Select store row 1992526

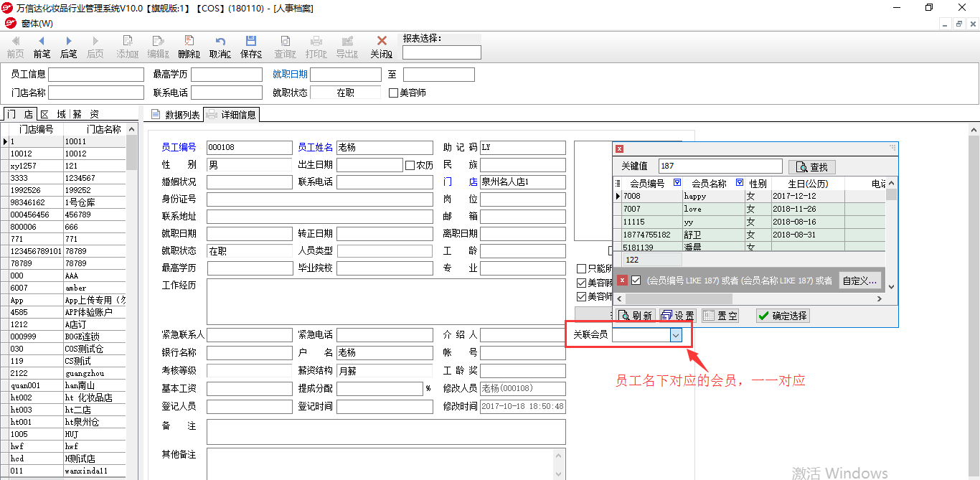(x=67, y=190)
